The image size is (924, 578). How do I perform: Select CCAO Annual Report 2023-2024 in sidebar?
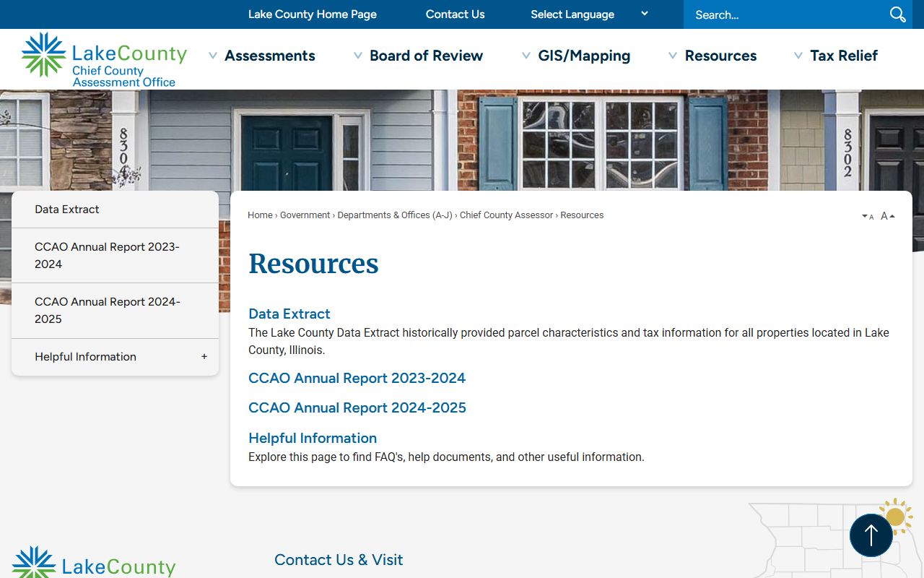coord(115,256)
